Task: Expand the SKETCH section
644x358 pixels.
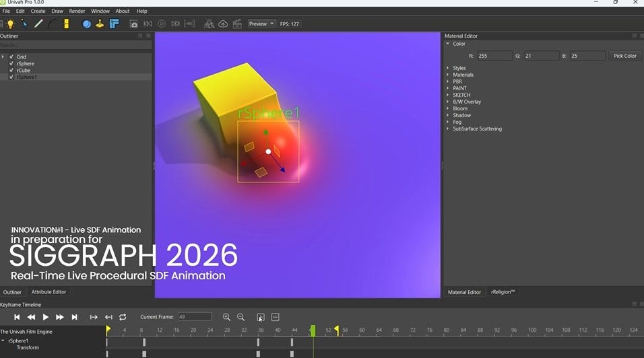Action: click(448, 95)
